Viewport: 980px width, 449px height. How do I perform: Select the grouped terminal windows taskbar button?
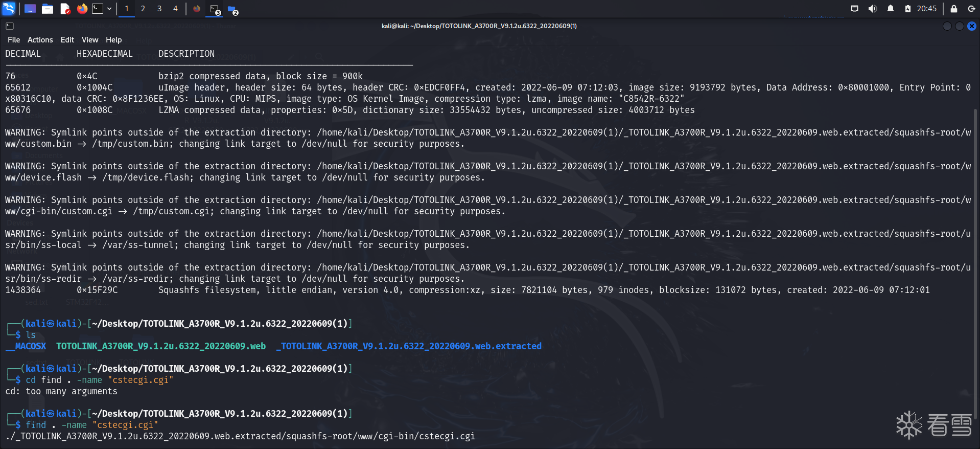(x=215, y=9)
